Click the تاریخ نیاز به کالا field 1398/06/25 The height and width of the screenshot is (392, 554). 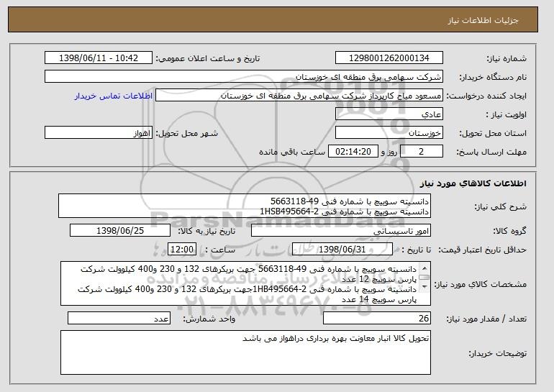(120, 231)
